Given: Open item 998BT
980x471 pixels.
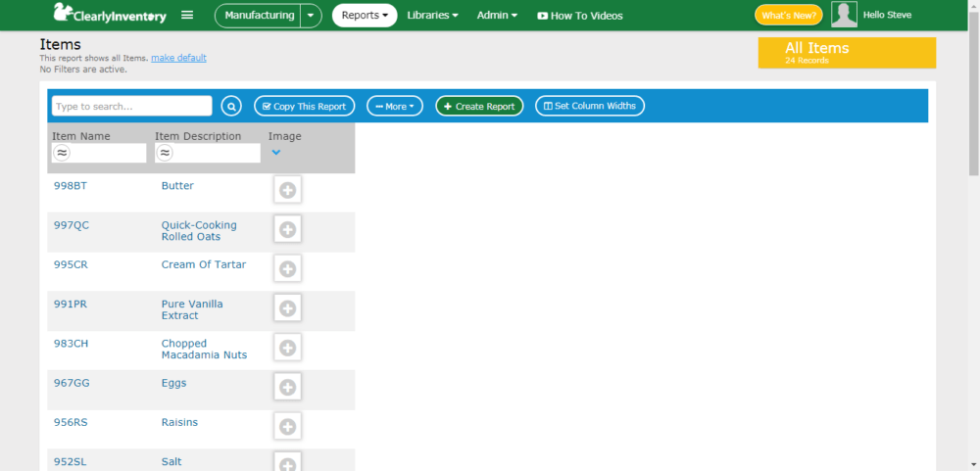Looking at the screenshot, I should tap(71, 185).
